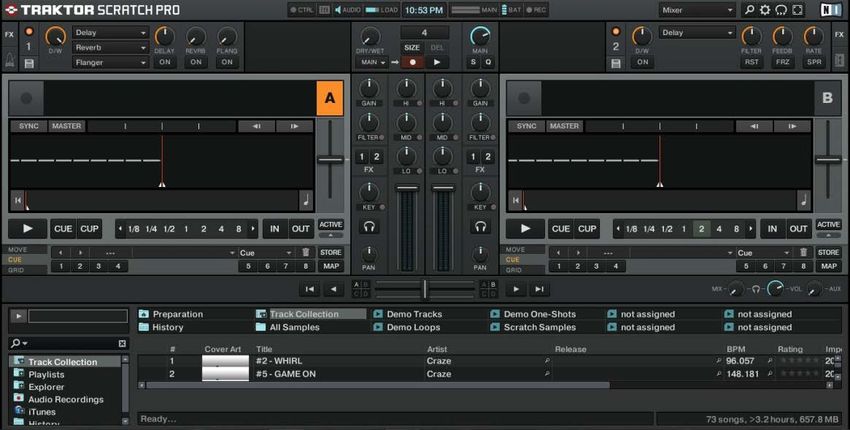Select the track #2 - WHIRL row
The height and width of the screenshot is (430, 850).
pyautogui.click(x=485, y=361)
